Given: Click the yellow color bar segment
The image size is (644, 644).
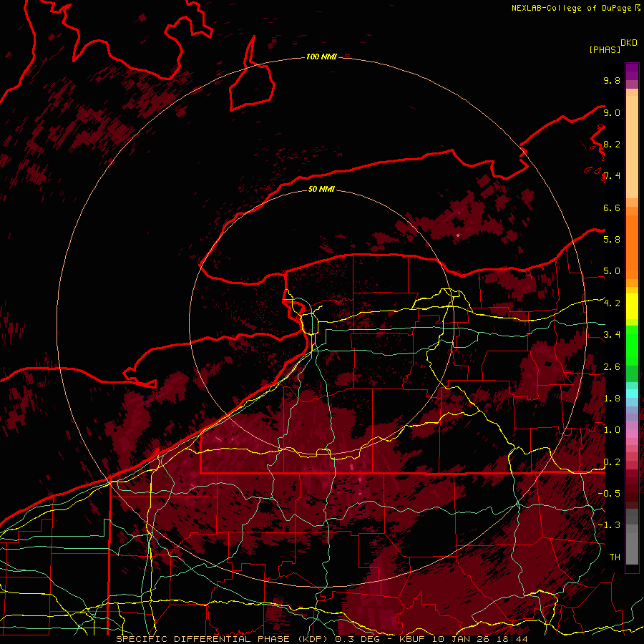Looking at the screenshot, I should click(632, 306).
